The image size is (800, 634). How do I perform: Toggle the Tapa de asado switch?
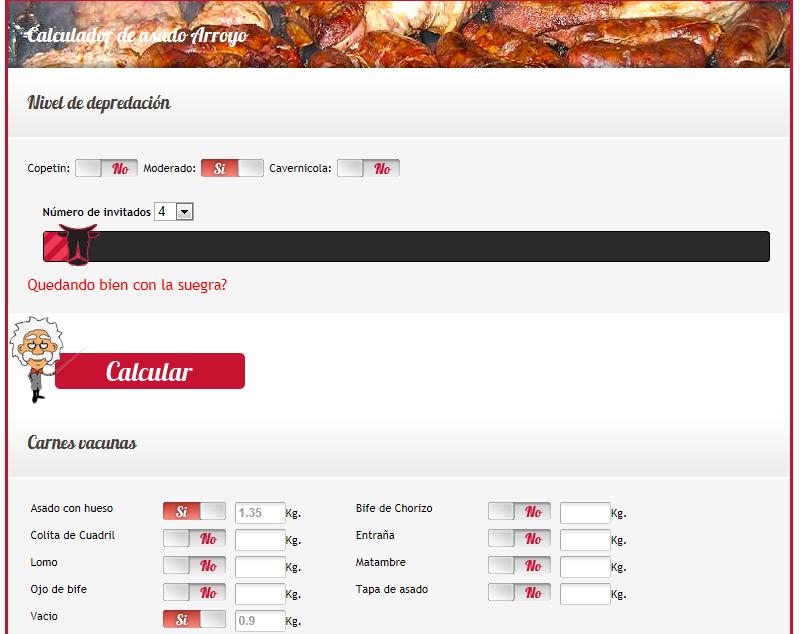click(519, 593)
